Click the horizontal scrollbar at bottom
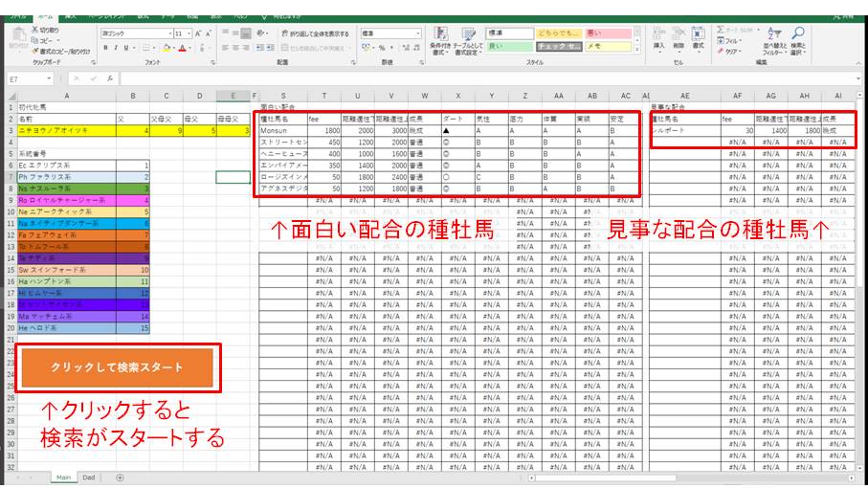868x488 pixels. [x=690, y=478]
